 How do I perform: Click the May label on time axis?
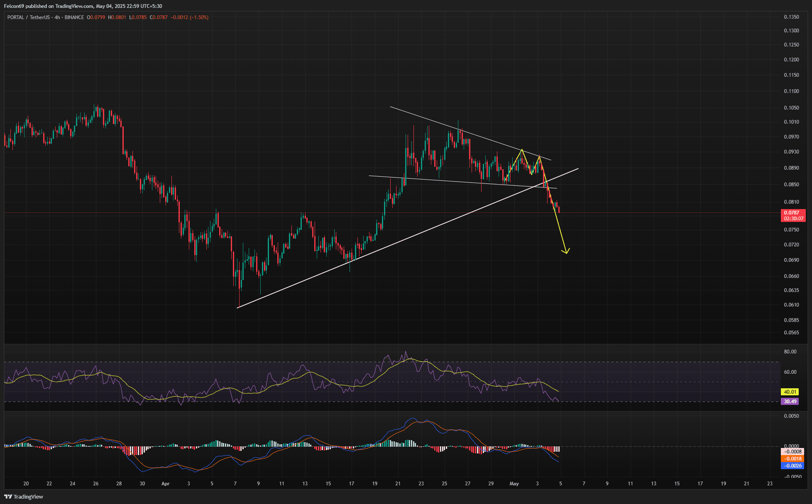[x=514, y=484]
